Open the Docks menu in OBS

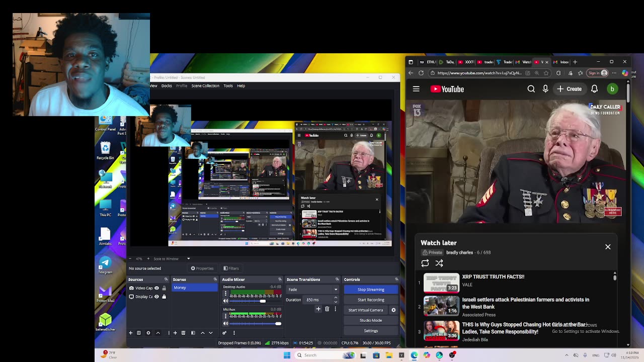pyautogui.click(x=167, y=86)
